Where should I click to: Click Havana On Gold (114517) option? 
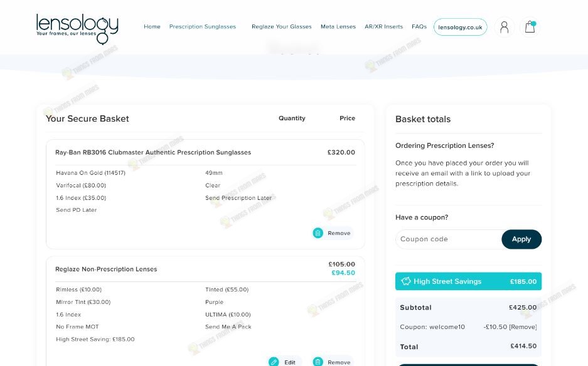point(91,173)
